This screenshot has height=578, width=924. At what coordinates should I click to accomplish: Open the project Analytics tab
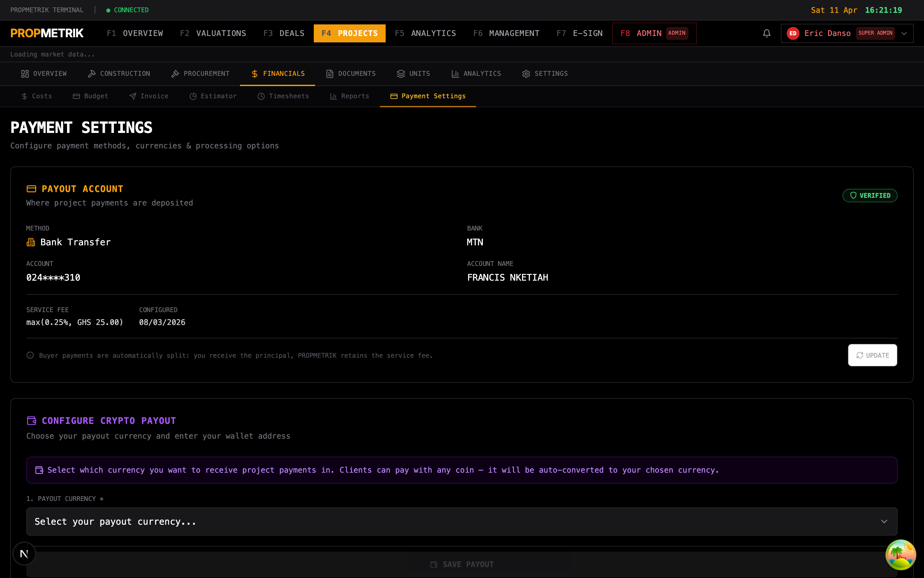[476, 74]
